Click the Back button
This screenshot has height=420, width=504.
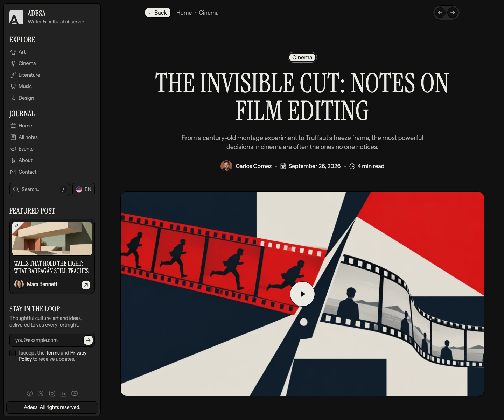pos(158,13)
